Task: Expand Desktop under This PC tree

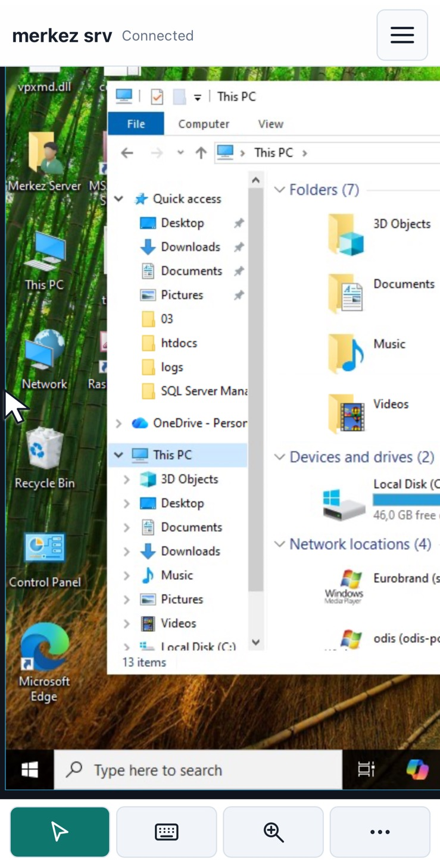Action: coord(126,503)
